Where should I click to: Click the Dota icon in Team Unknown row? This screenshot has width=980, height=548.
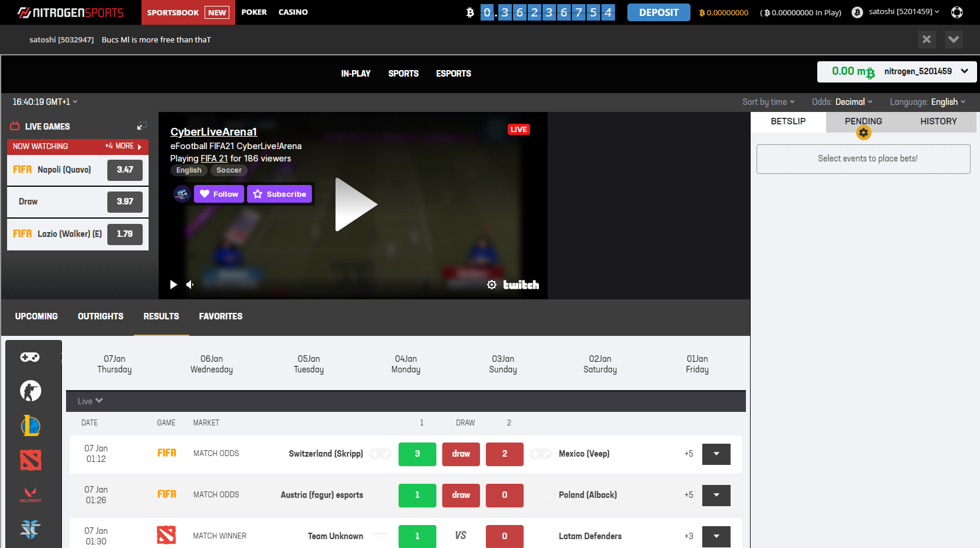(x=166, y=535)
